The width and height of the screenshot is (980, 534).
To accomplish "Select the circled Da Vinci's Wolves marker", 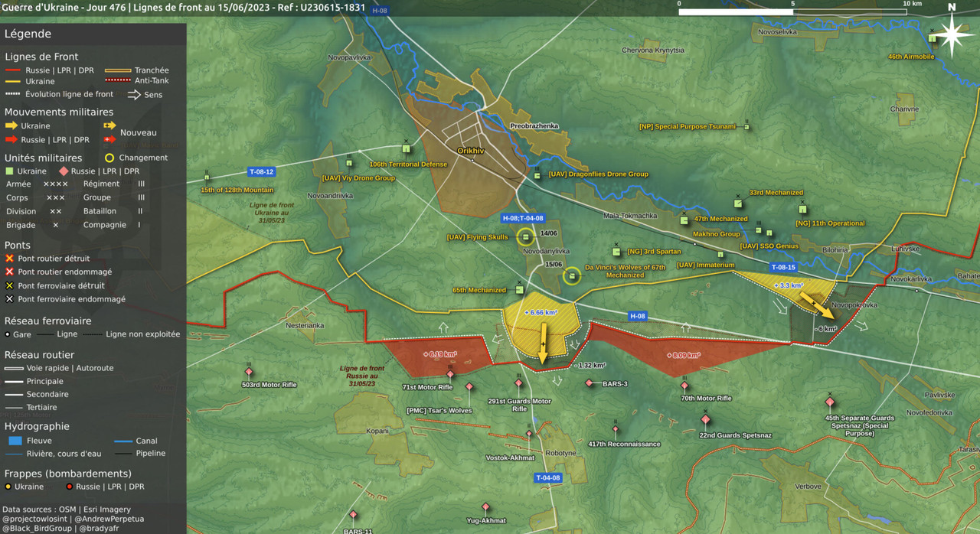I will coord(572,275).
